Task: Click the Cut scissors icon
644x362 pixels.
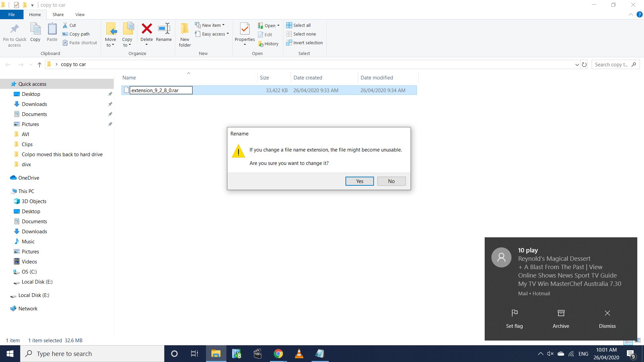Action: tap(65, 25)
